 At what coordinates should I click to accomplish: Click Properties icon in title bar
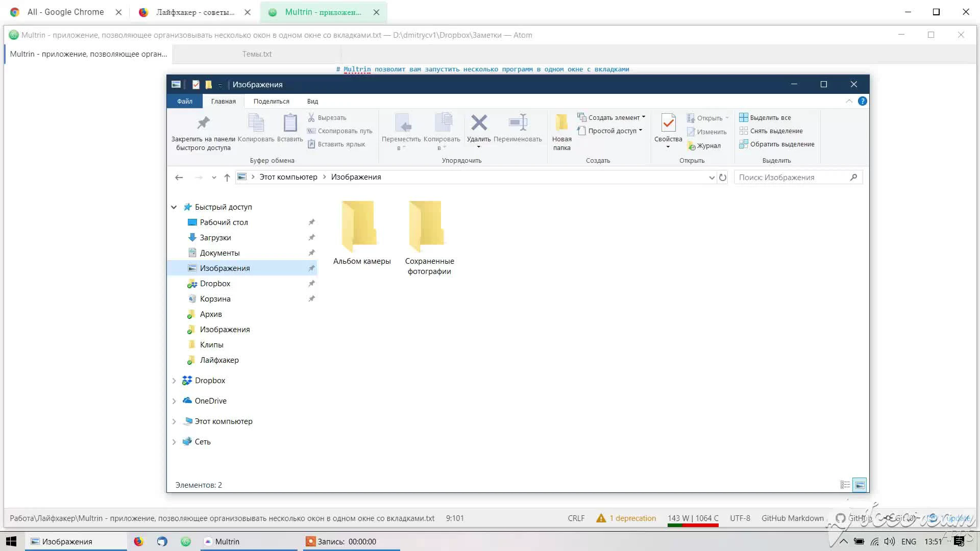pos(195,85)
